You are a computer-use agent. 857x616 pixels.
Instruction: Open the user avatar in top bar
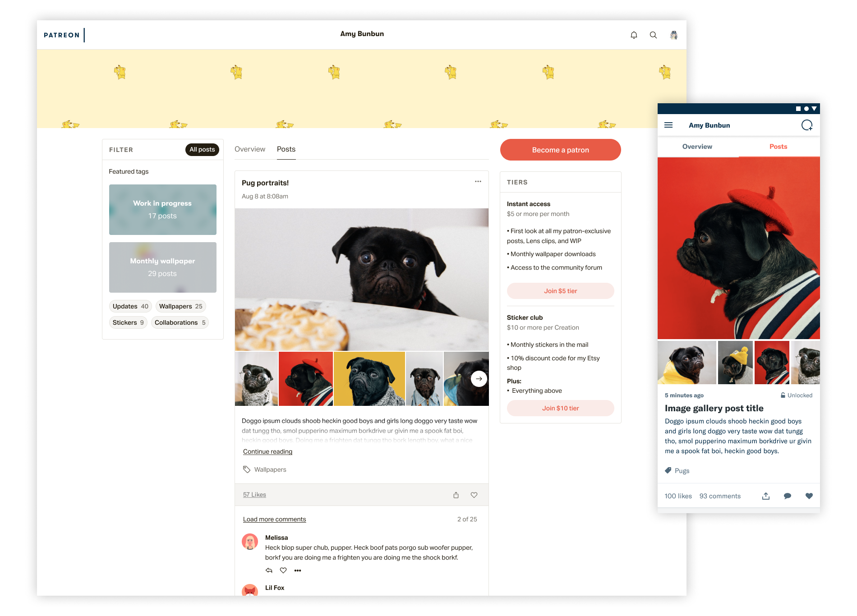click(x=674, y=35)
